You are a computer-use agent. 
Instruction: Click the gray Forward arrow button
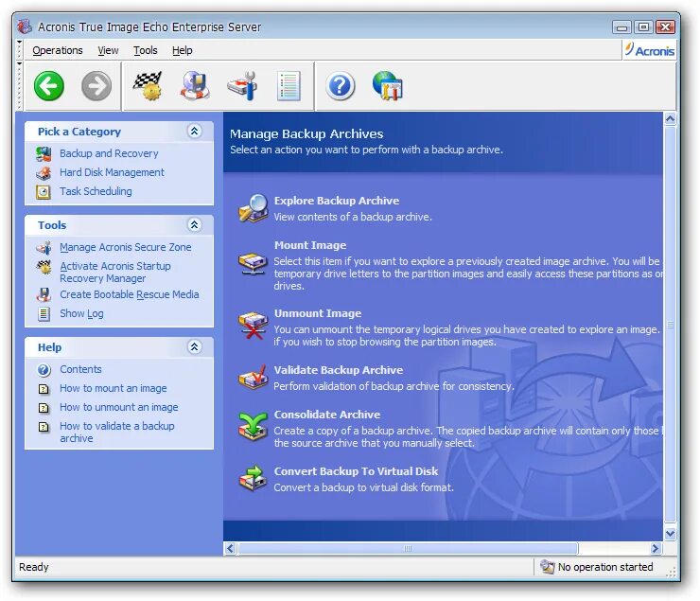[96, 86]
